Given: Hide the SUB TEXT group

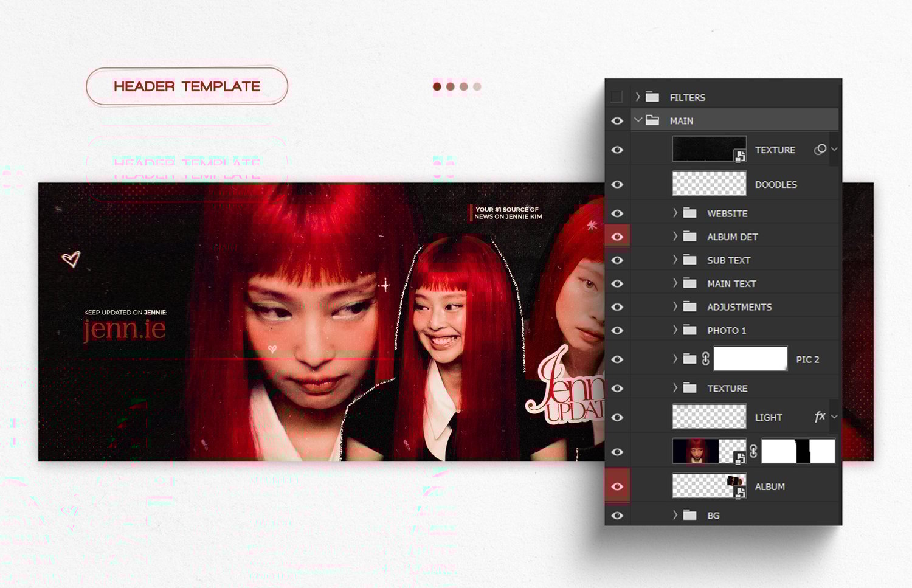Looking at the screenshot, I should click(617, 260).
